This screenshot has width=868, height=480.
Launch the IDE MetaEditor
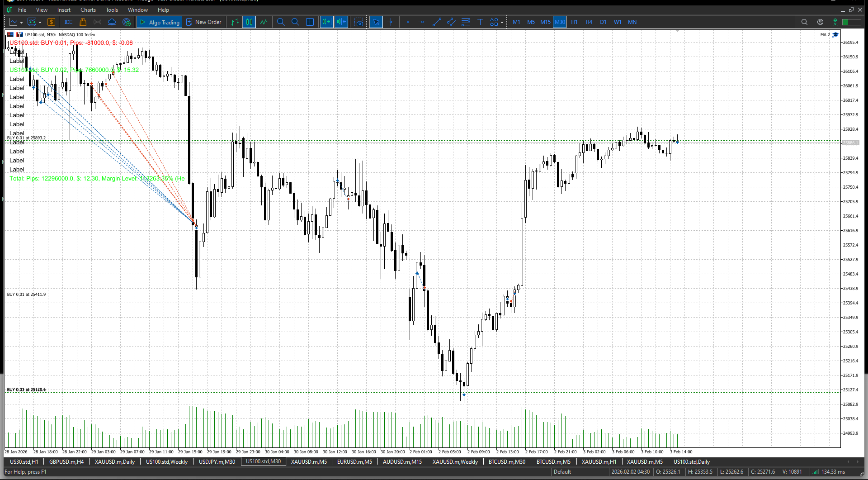click(x=68, y=22)
